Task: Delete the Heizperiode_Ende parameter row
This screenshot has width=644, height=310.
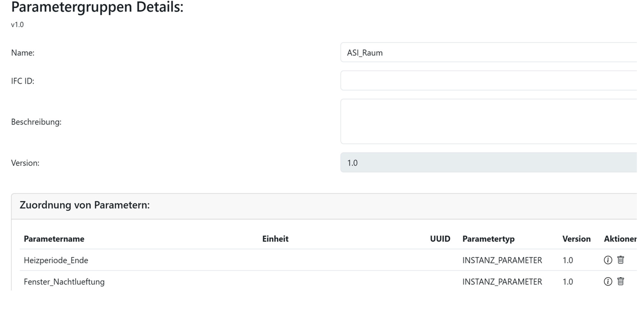Action: point(620,260)
